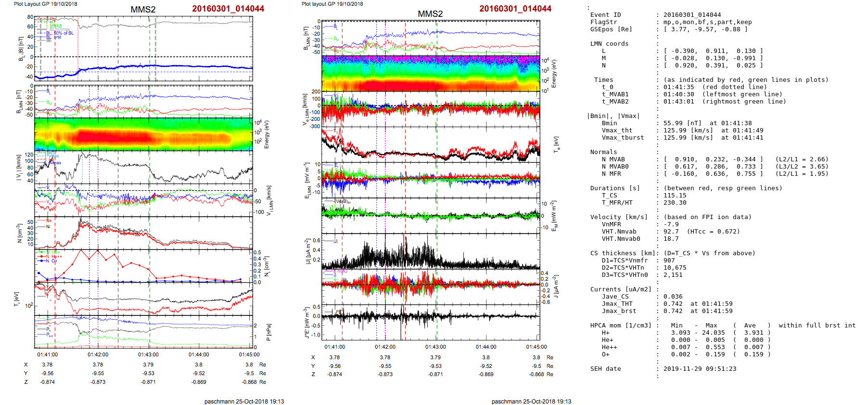Click 'paschmann 25-Oct-2018 19:13' under the left plot

(x=244, y=402)
